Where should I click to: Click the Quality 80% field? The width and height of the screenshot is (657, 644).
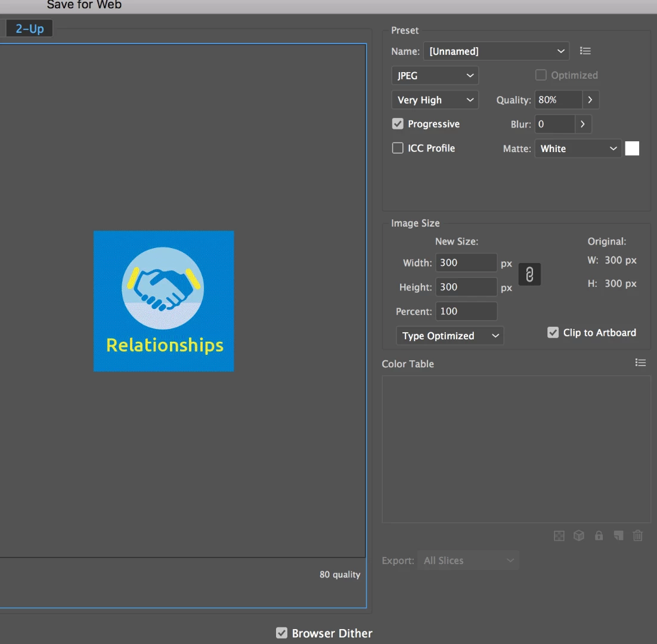point(559,100)
